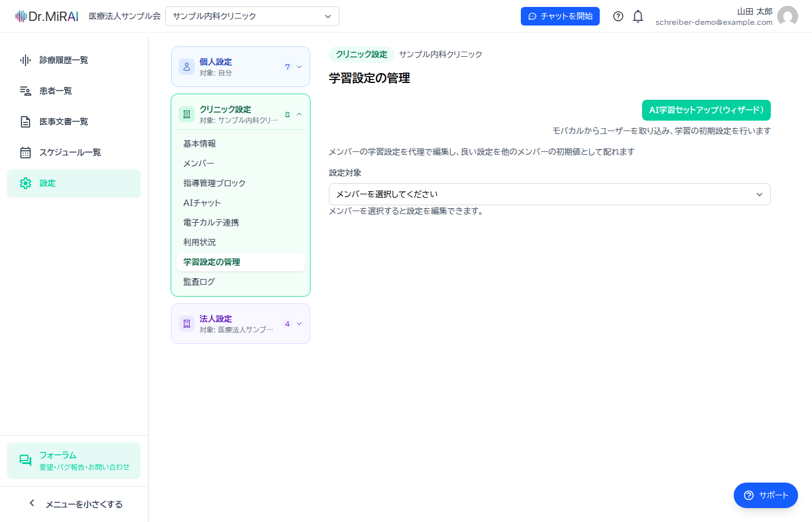
Task: Select the 設定 menu item
Action: pos(74,183)
